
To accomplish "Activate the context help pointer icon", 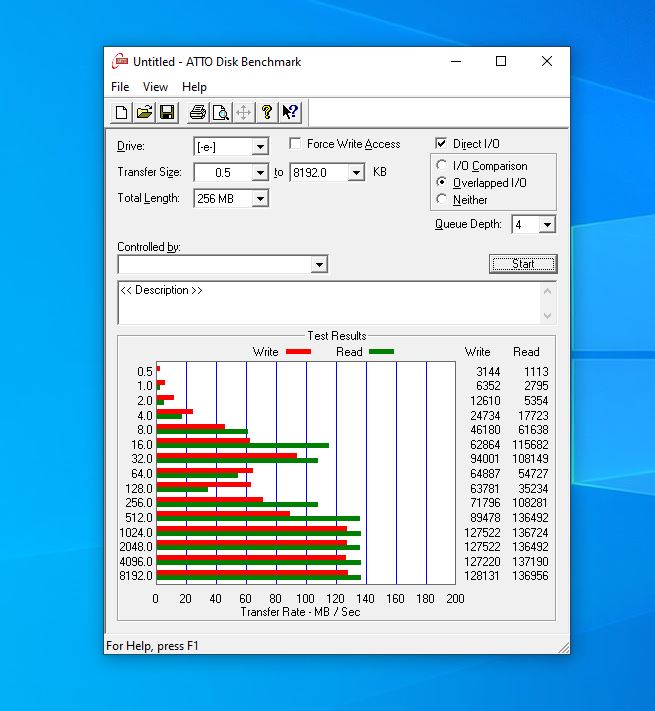I will (x=290, y=112).
